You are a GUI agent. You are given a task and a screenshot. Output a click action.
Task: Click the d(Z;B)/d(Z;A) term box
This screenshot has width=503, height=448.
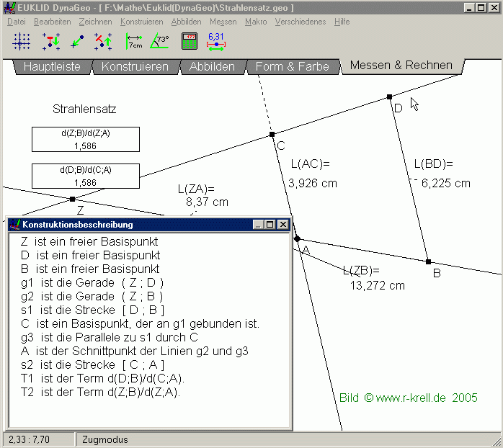[85, 139]
